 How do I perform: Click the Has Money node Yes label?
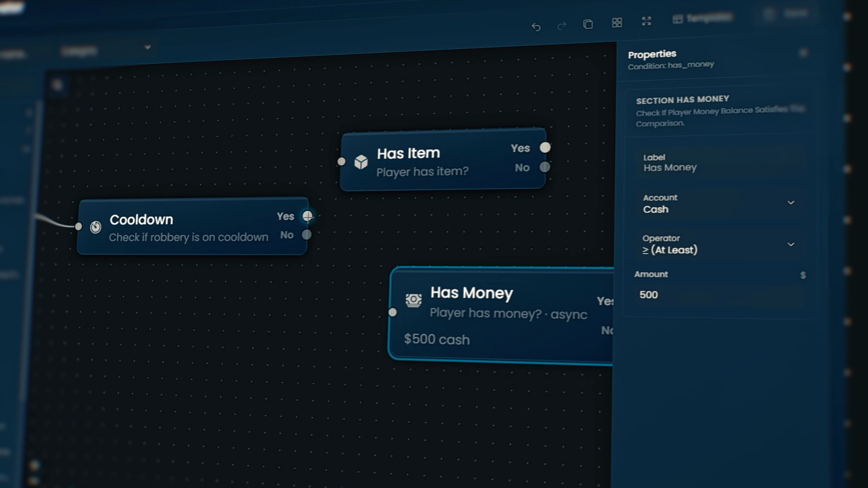605,301
